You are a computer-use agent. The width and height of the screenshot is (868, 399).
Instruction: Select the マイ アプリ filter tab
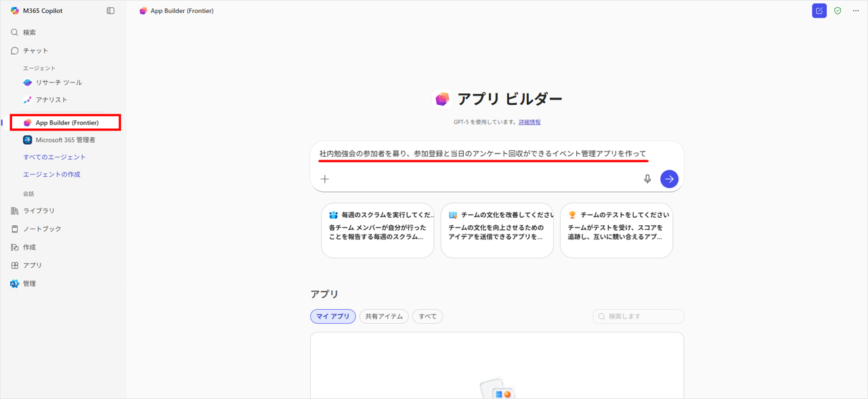(x=333, y=316)
